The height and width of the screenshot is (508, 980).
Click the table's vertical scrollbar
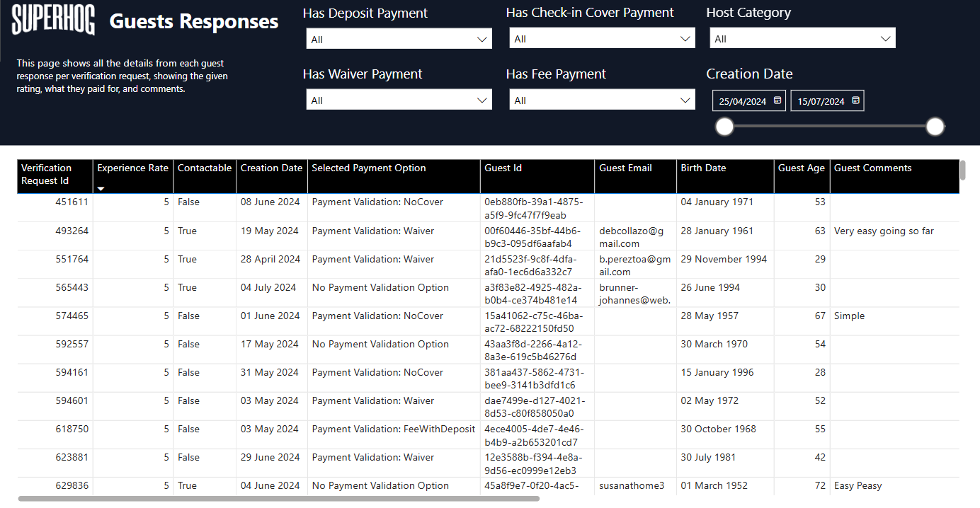(962, 171)
